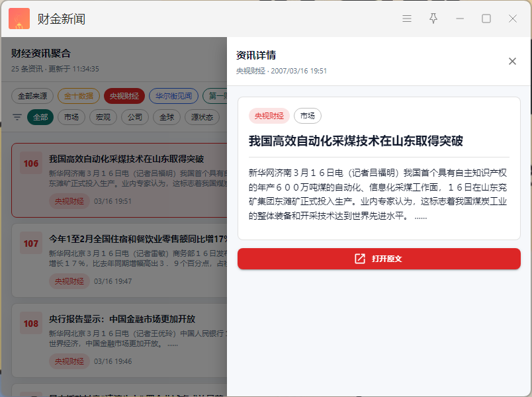Click timestamp 03/16 19:51 on item 106
Image resolution: width=532 pixels, height=397 pixels.
pos(112,201)
